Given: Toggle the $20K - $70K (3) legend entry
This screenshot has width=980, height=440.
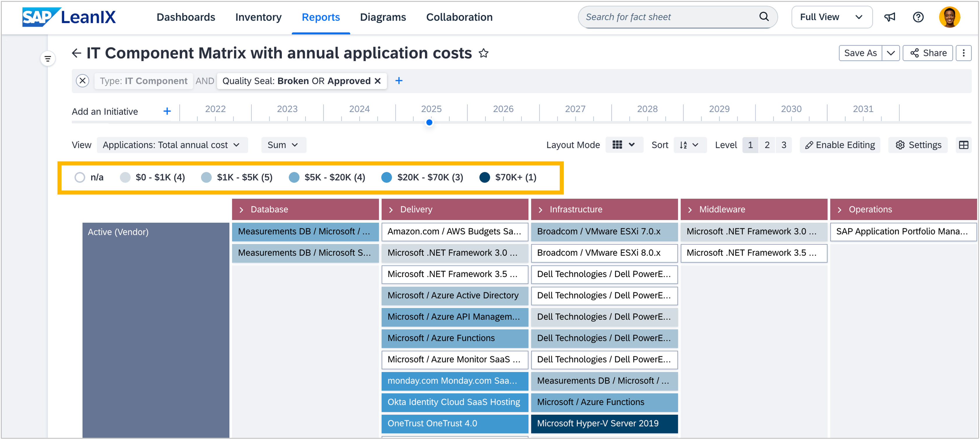Looking at the screenshot, I should tap(422, 178).
